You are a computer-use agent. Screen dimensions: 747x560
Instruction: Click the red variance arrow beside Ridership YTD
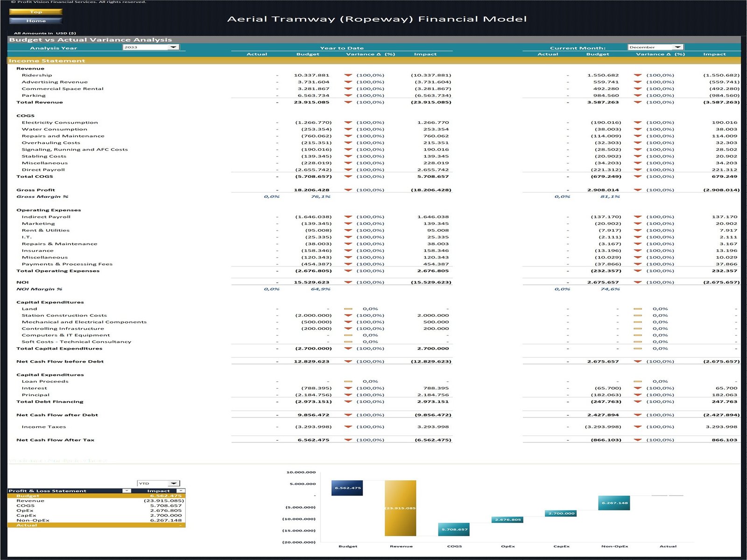pos(348,75)
